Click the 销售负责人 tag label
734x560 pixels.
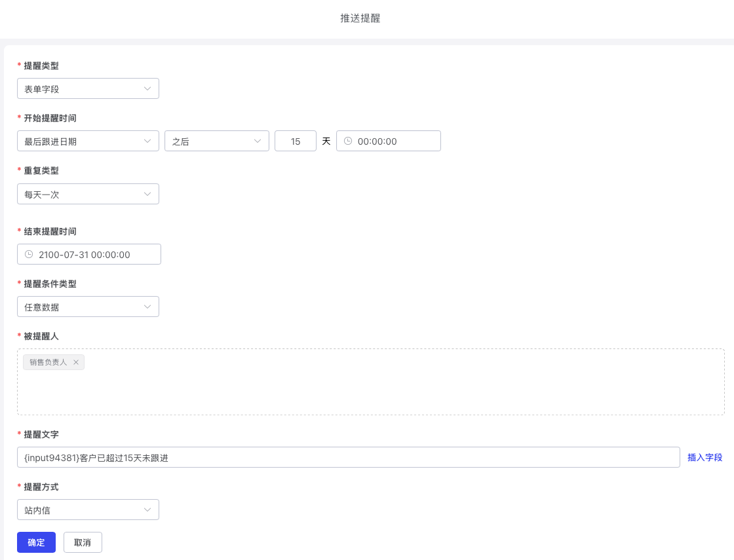coord(48,362)
